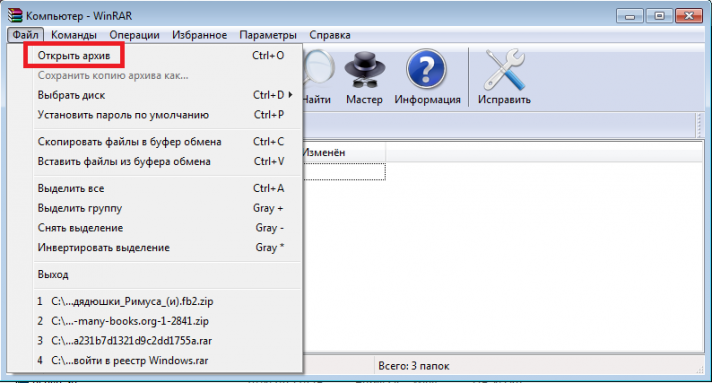Maximize the WinRAR window
This screenshot has width=712, height=383.
tap(659, 16)
